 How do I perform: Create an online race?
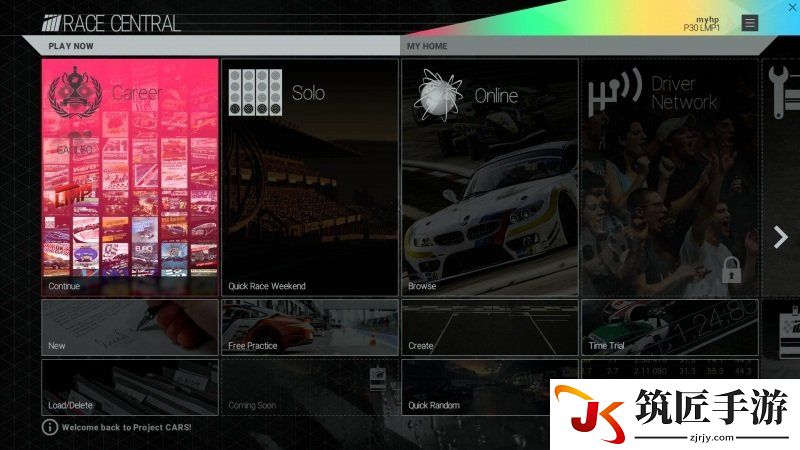(x=490, y=327)
